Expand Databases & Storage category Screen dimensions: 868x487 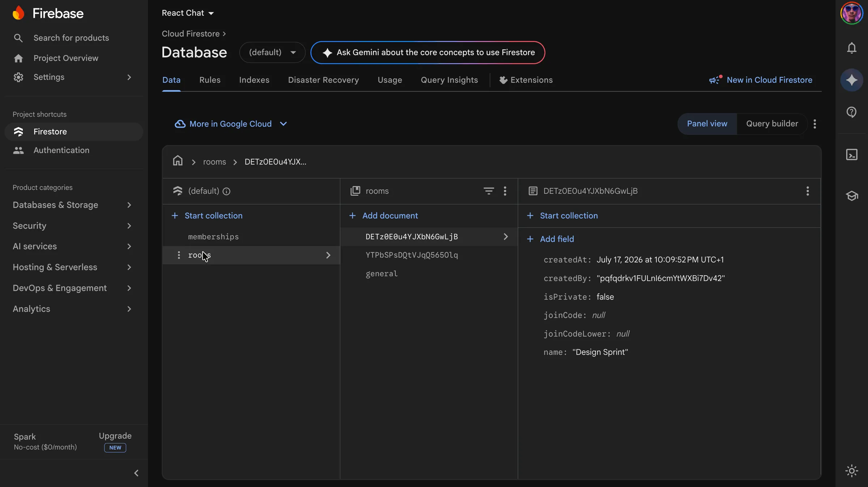(x=72, y=205)
